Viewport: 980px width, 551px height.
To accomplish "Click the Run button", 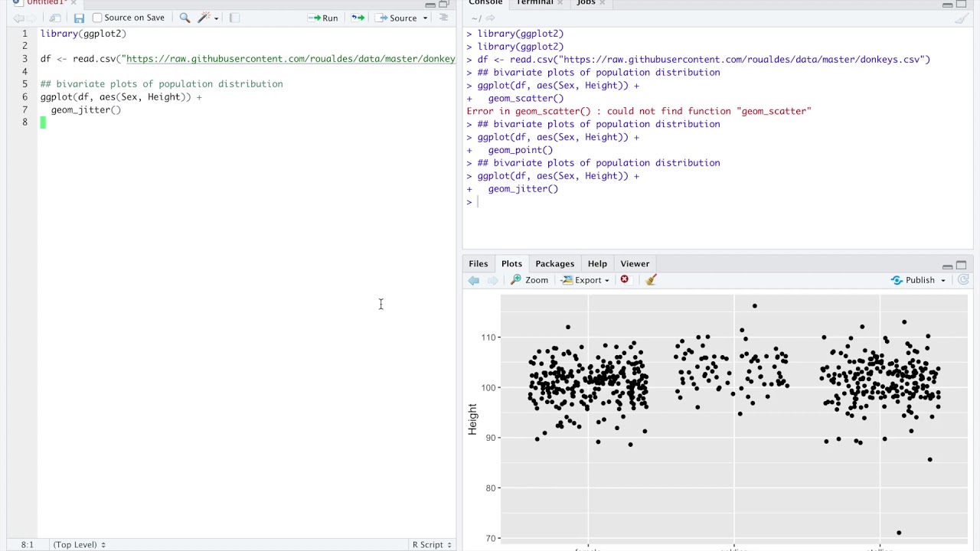I will coord(322,18).
